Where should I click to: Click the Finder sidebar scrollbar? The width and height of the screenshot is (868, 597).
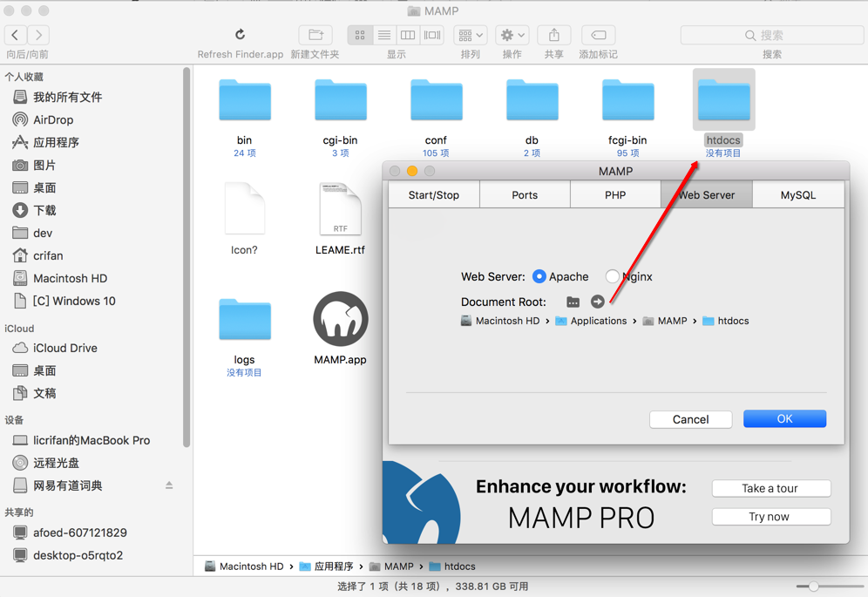[186, 257]
